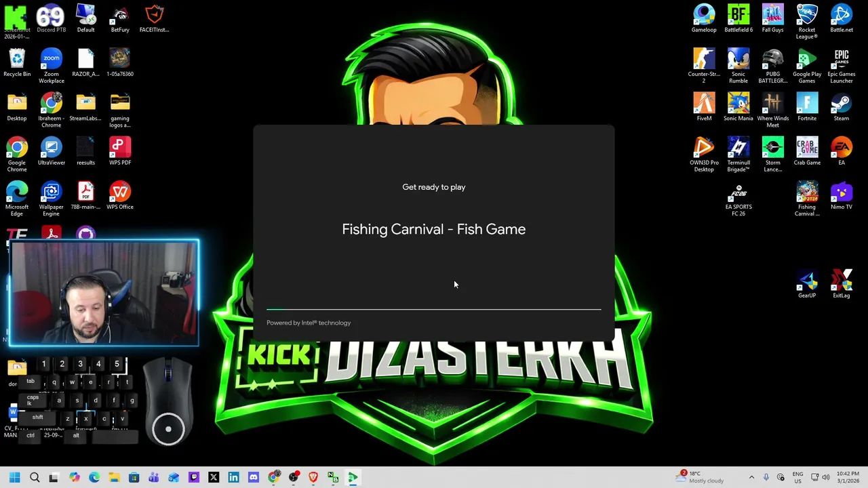Open Google Play Games desktop shortcut
868x488 pixels.
tap(807, 66)
